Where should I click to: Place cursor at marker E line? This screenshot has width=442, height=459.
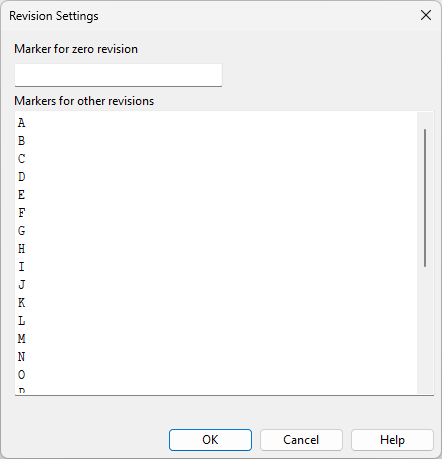[x=22, y=195]
